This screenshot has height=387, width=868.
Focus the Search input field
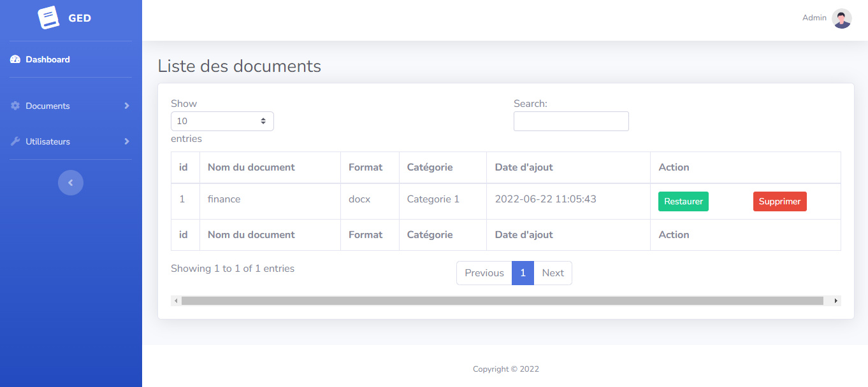click(x=571, y=122)
